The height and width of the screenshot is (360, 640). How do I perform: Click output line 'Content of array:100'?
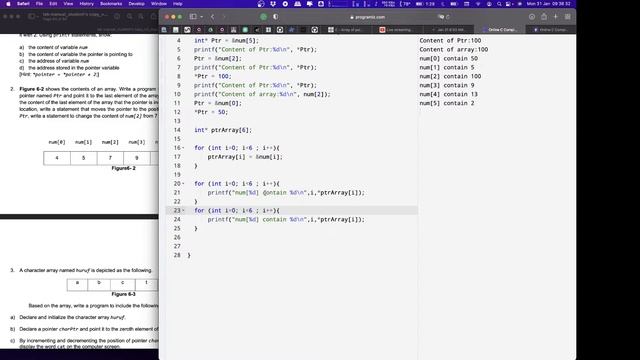click(453, 49)
